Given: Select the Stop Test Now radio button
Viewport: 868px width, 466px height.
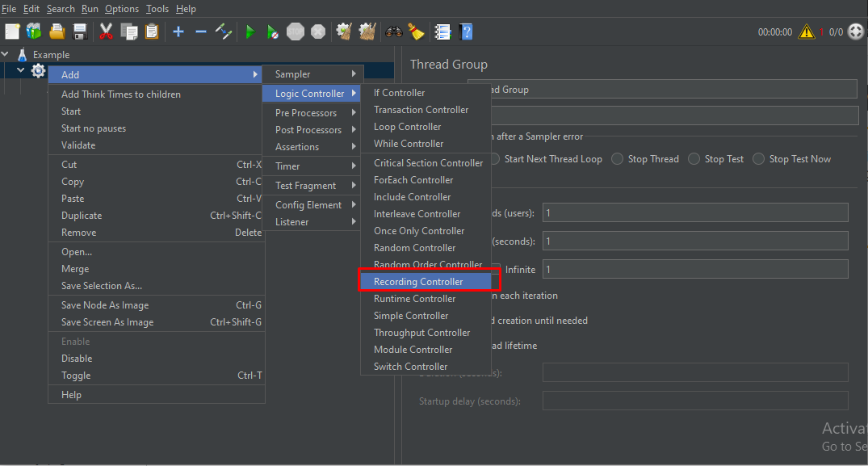Looking at the screenshot, I should coord(758,159).
